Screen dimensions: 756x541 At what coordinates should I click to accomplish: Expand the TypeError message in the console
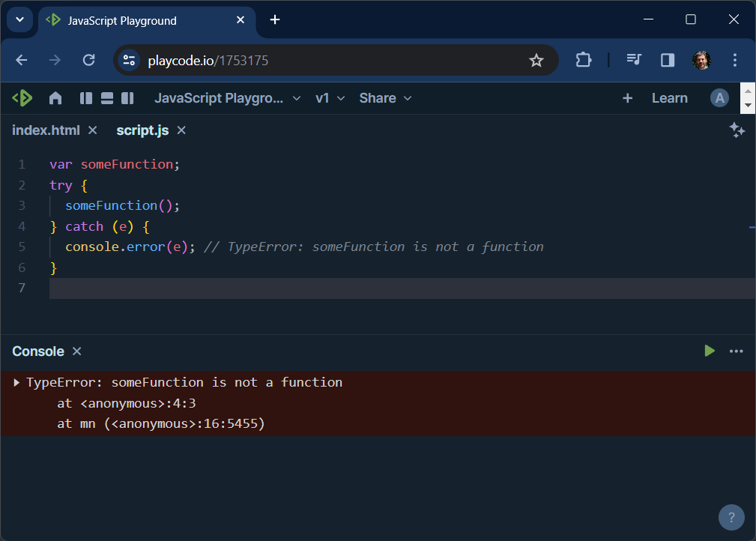point(15,382)
